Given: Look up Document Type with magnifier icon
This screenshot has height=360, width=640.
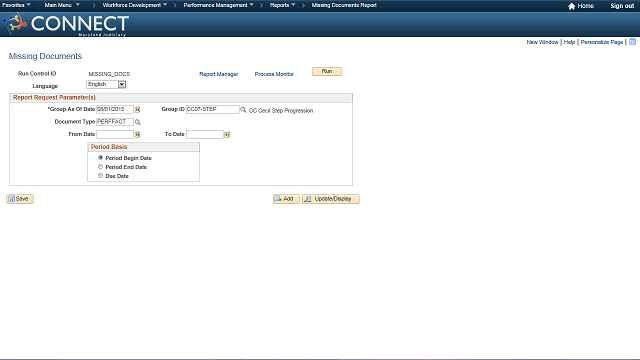Looking at the screenshot, I should 138,122.
